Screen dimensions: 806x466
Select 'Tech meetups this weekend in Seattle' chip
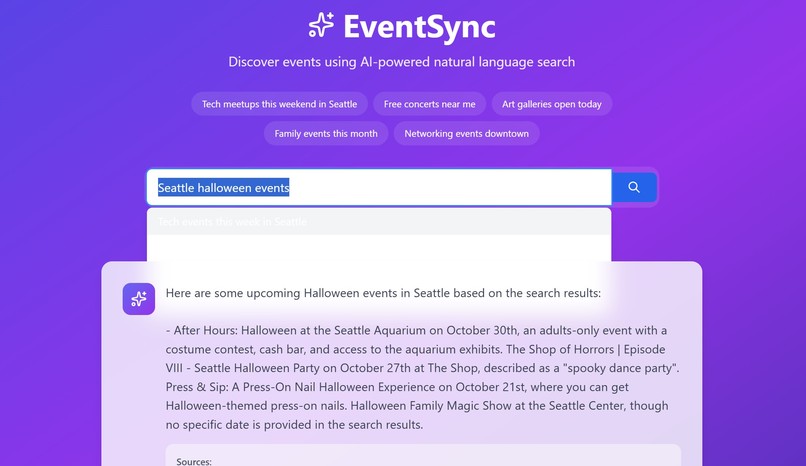(279, 104)
